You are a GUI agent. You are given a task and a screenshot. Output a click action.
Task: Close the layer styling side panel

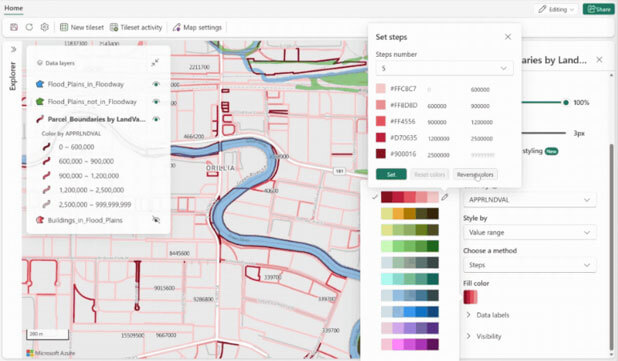point(599,60)
